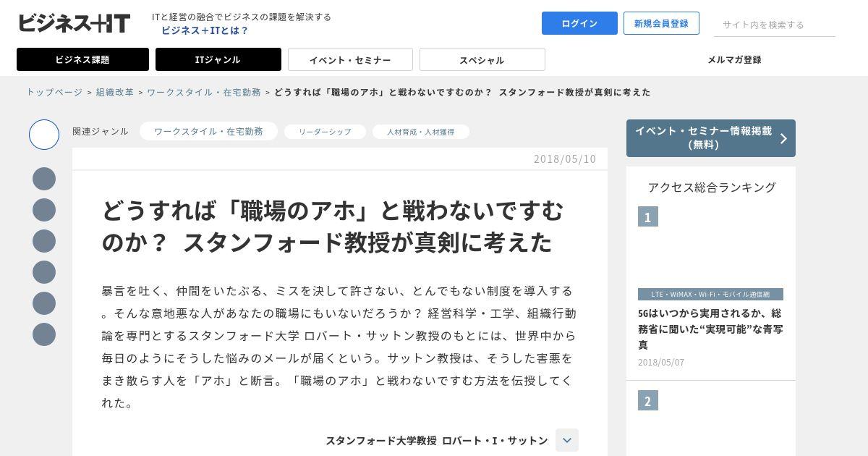Click the article headline どうすれば「職場のアホ」
Screen dimensions: 868x456
coord(333,226)
